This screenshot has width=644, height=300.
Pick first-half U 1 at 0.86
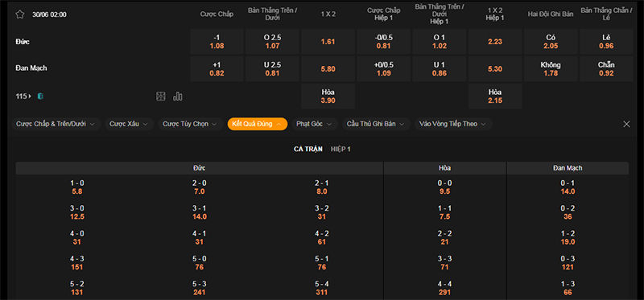pos(439,69)
